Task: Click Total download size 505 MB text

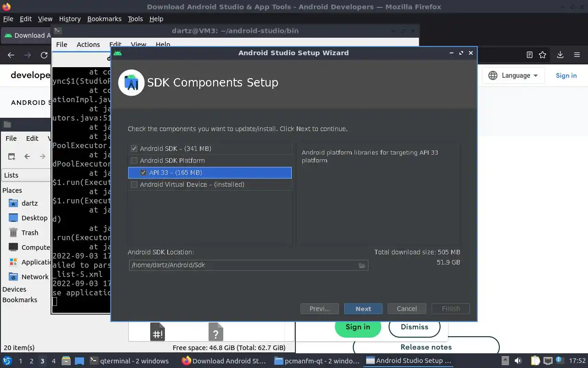Action: pyautogui.click(x=417, y=252)
